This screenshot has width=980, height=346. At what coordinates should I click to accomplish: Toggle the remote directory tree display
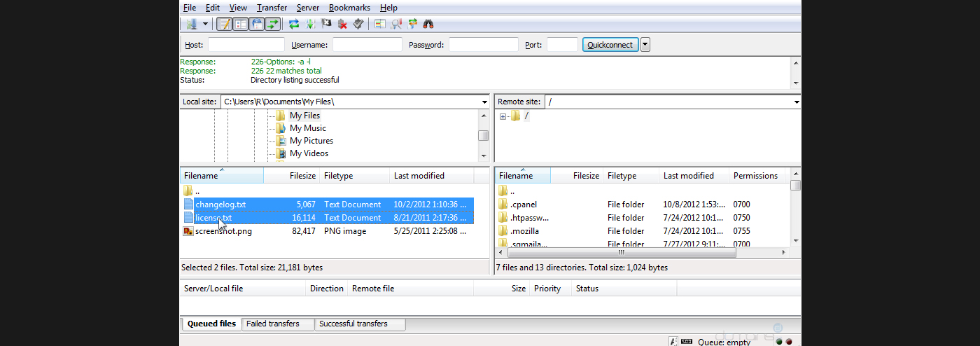pyautogui.click(x=257, y=24)
